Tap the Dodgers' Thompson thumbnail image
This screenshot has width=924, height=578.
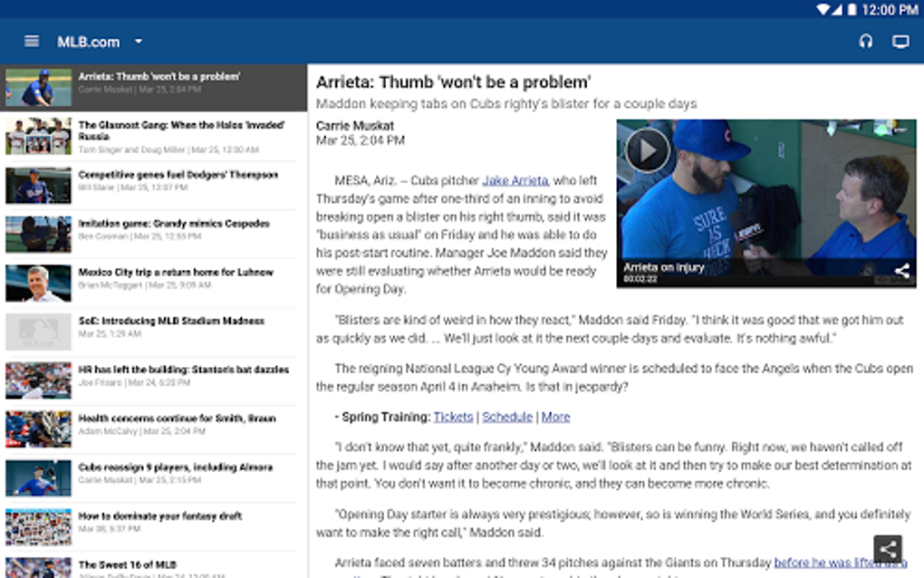click(x=38, y=185)
